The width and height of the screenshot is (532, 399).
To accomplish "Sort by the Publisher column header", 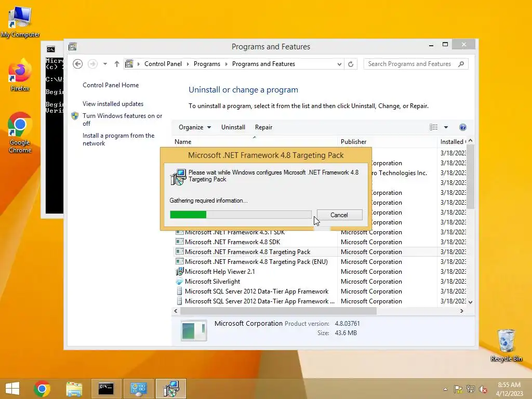I will click(x=388, y=142).
